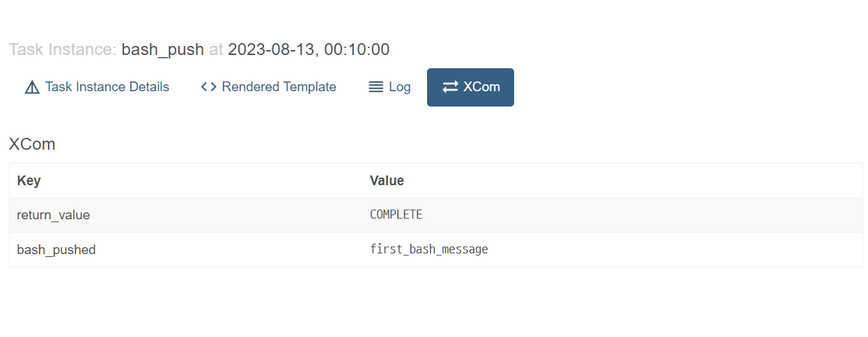868x337 pixels.
Task: Click the Key column header
Action: pyautogui.click(x=29, y=180)
